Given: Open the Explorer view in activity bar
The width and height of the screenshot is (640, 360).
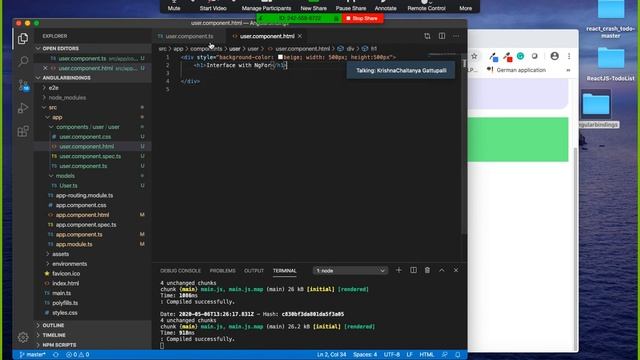Looking at the screenshot, I should 23,38.
